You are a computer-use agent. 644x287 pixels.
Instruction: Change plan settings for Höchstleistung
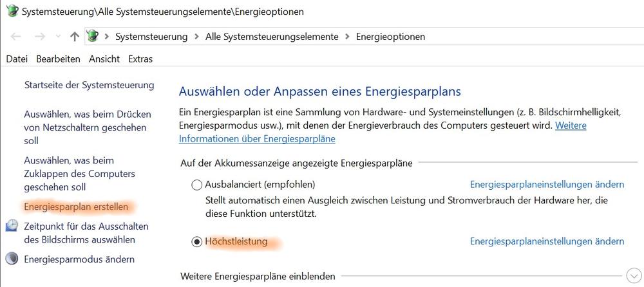(x=547, y=241)
